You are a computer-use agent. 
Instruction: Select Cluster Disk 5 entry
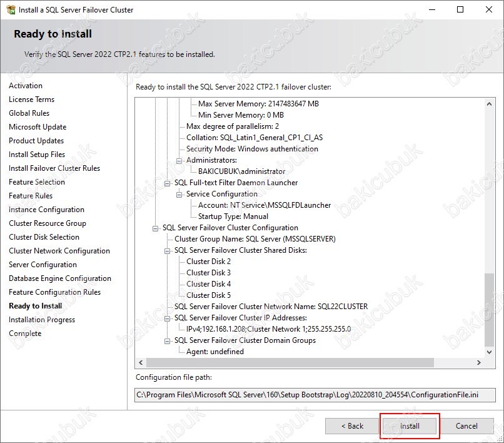coord(208,295)
